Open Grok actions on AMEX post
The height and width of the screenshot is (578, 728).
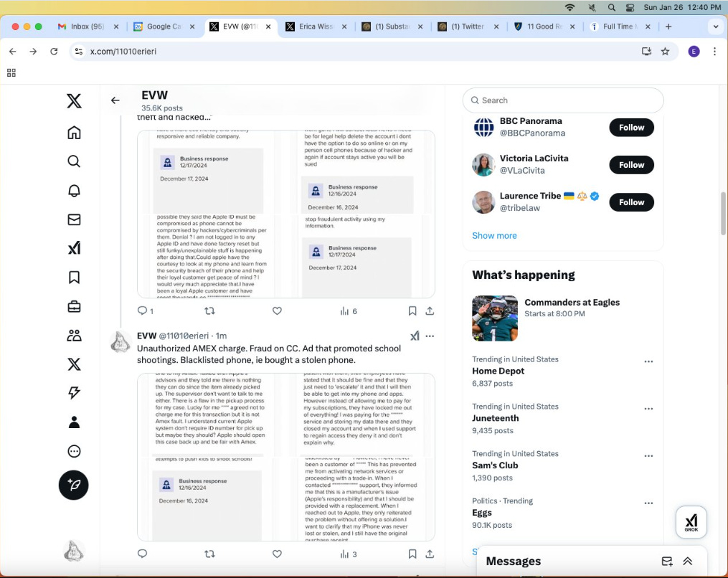point(415,336)
